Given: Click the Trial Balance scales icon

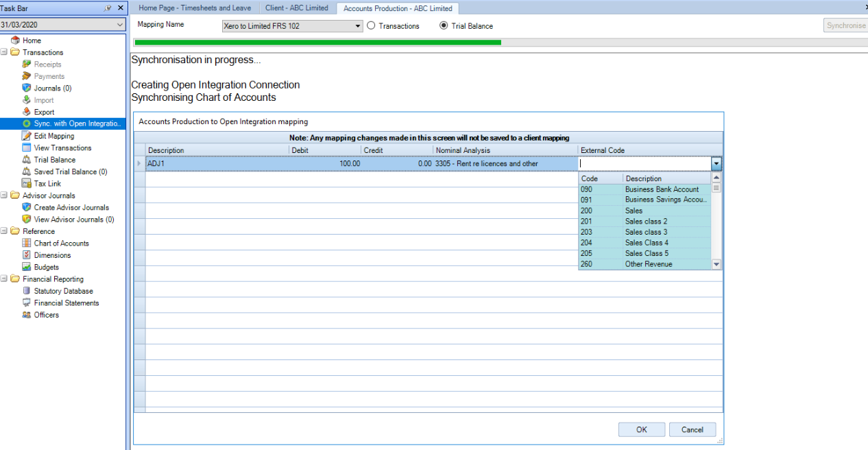Looking at the screenshot, I should (x=27, y=160).
